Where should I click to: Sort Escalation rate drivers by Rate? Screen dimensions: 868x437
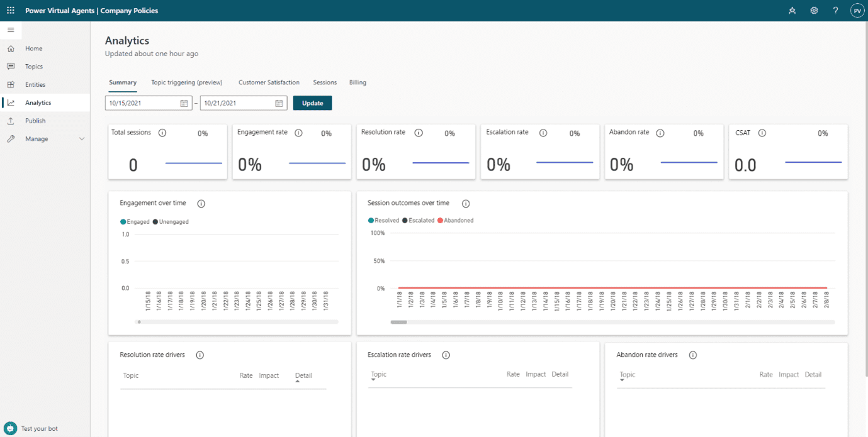pos(514,374)
